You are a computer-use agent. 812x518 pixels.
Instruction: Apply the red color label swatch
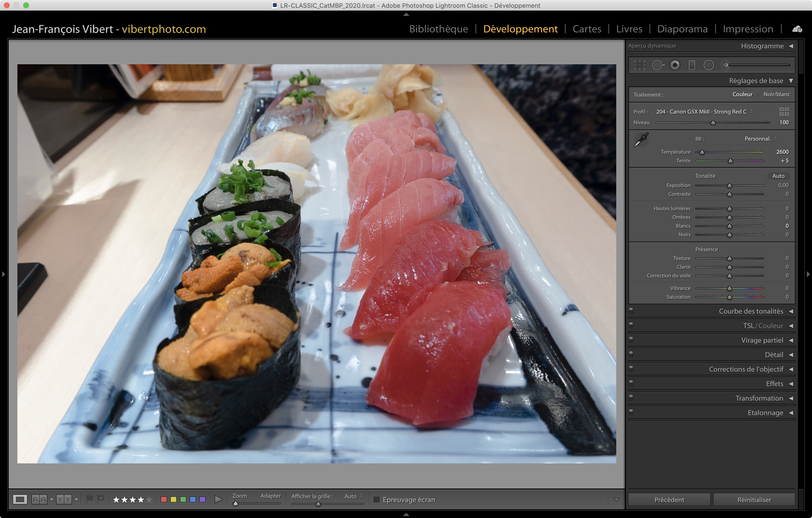click(x=164, y=499)
